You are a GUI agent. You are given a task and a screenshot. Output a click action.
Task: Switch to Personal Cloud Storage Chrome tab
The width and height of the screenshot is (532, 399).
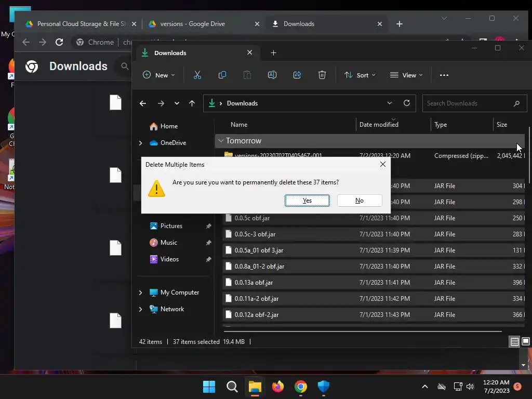click(x=81, y=24)
